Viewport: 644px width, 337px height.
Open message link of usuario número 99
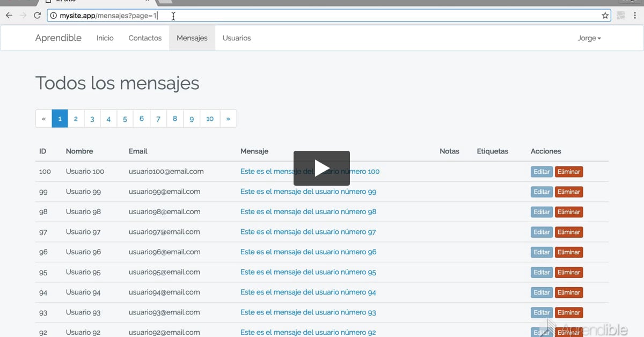(x=308, y=192)
